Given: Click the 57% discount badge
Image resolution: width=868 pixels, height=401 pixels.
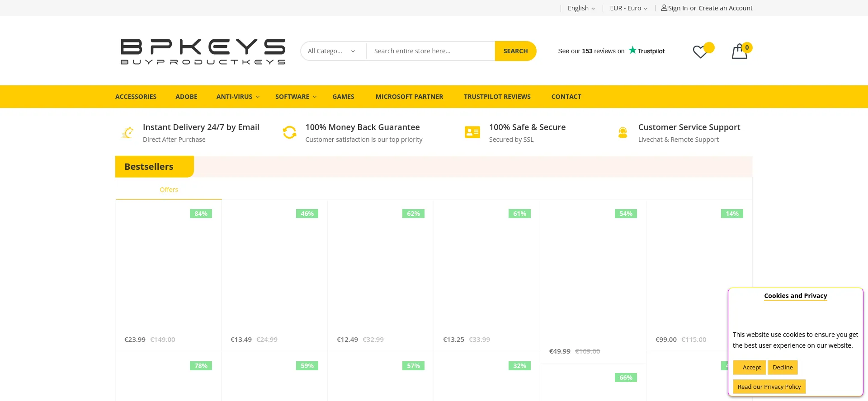Looking at the screenshot, I should point(413,366).
